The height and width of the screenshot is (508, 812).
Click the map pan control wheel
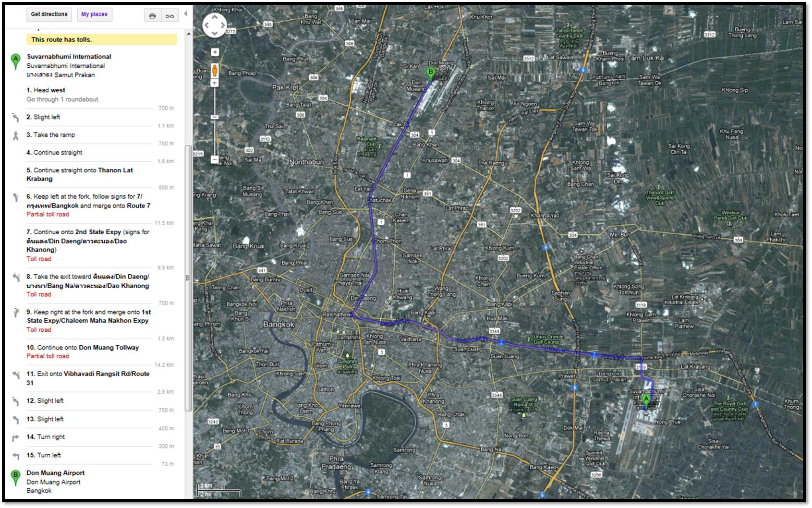click(215, 25)
